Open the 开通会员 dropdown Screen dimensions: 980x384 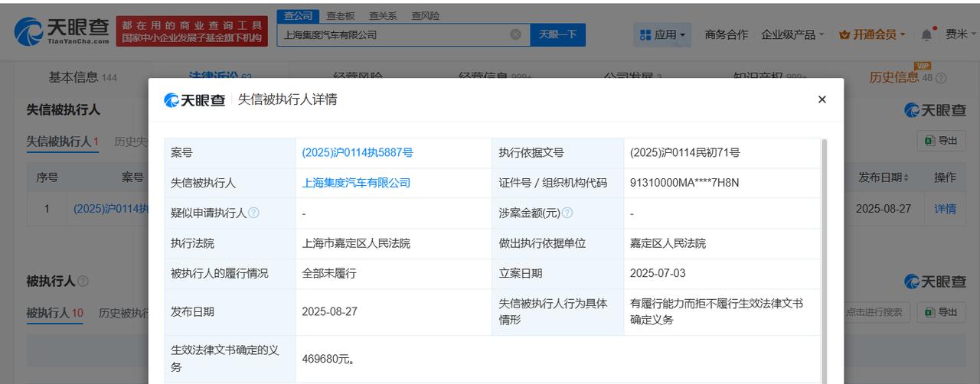[x=872, y=34]
